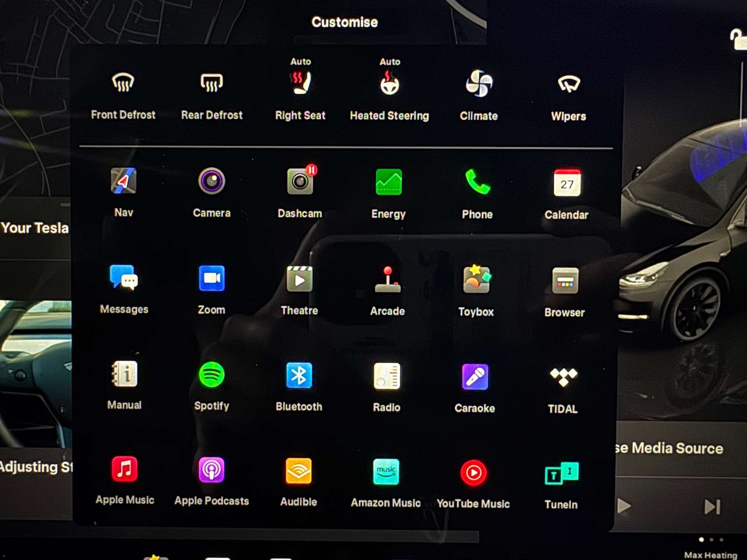Open the Nav app

coord(124,181)
